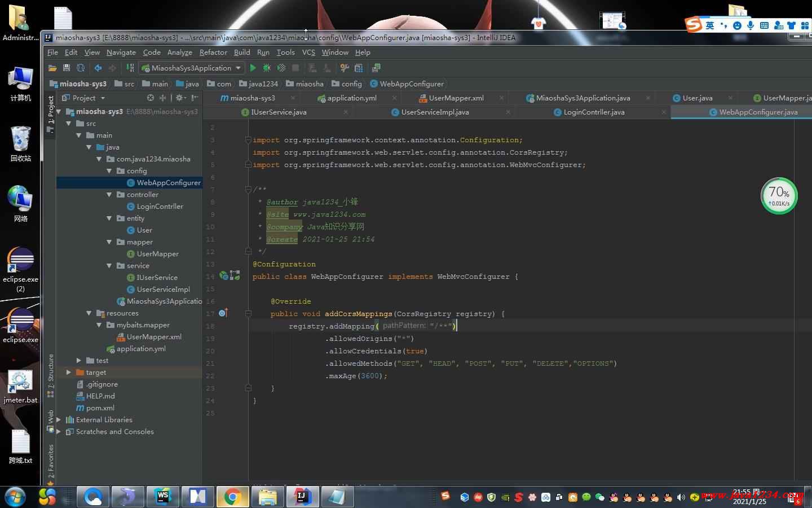Viewport: 812px width, 508px height.
Task: Open the Web side tool window tab
Action: tap(51, 421)
